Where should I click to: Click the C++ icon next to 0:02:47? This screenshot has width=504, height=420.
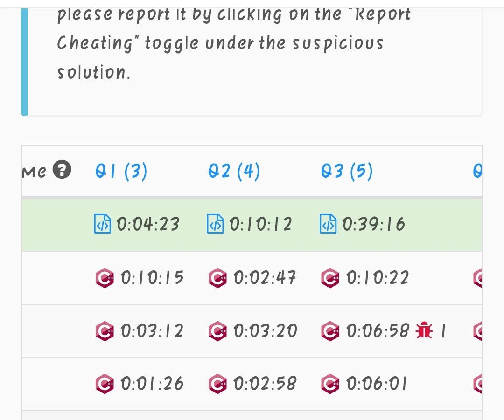pos(217,278)
